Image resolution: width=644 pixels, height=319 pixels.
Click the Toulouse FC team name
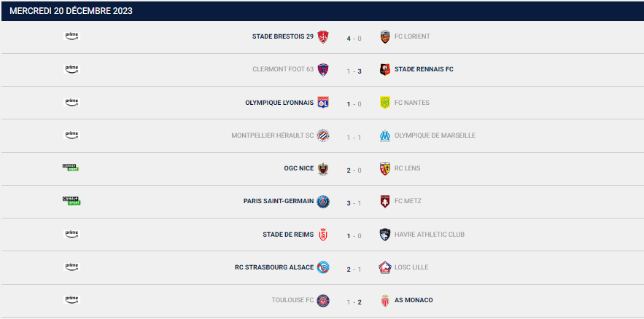pos(292,300)
